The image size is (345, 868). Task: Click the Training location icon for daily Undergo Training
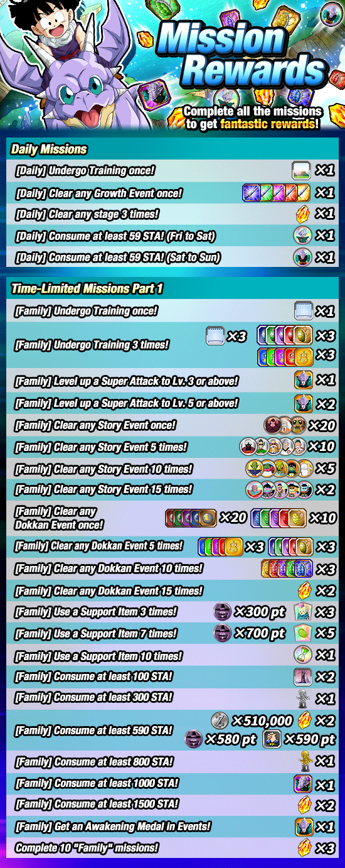(301, 170)
